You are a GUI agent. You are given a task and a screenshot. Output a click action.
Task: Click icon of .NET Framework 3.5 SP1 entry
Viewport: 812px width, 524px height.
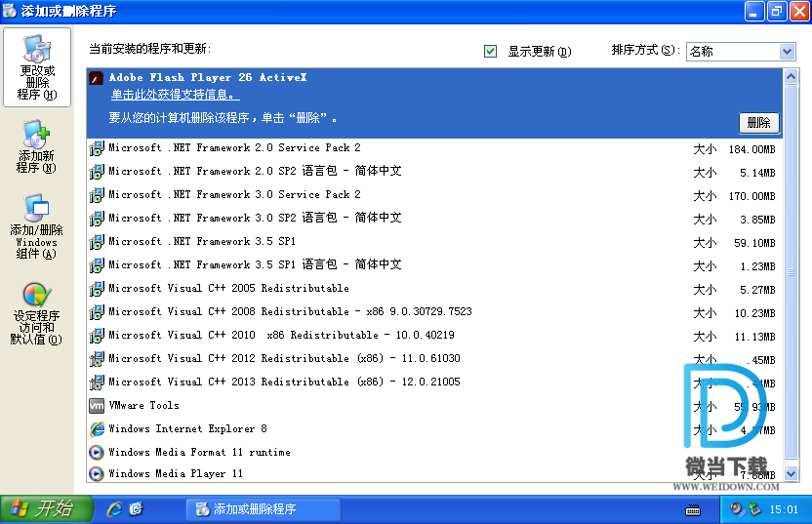coord(97,242)
